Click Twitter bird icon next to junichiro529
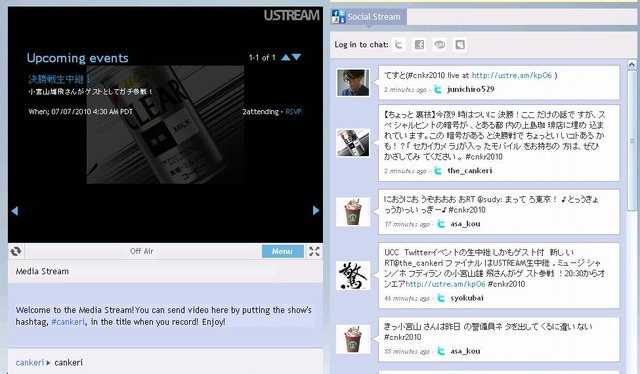 coord(438,89)
